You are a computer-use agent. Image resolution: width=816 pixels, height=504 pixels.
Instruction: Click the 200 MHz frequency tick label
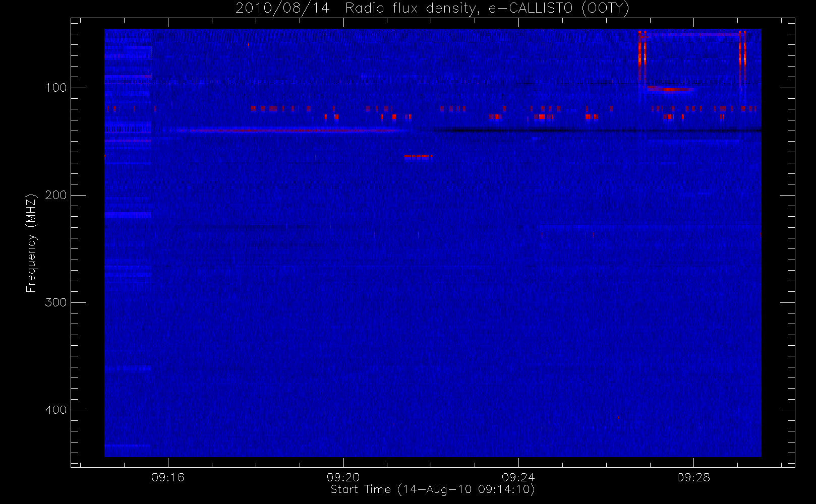(56, 195)
